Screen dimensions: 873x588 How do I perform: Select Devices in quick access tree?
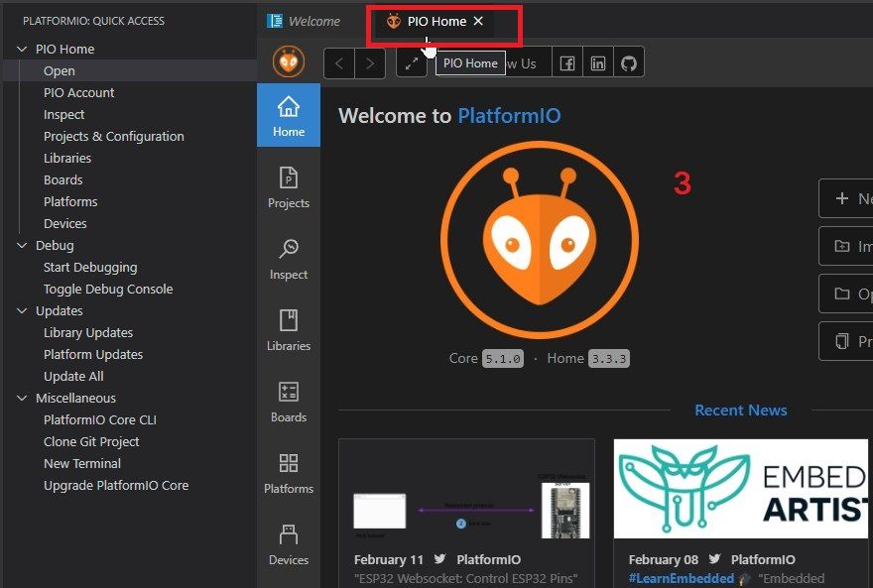click(x=65, y=224)
